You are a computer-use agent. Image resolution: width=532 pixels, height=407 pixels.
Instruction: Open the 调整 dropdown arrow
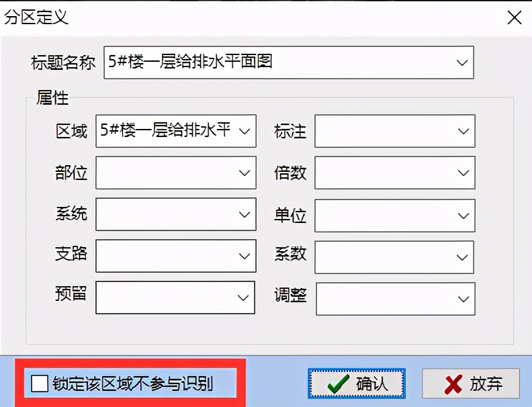click(x=463, y=299)
